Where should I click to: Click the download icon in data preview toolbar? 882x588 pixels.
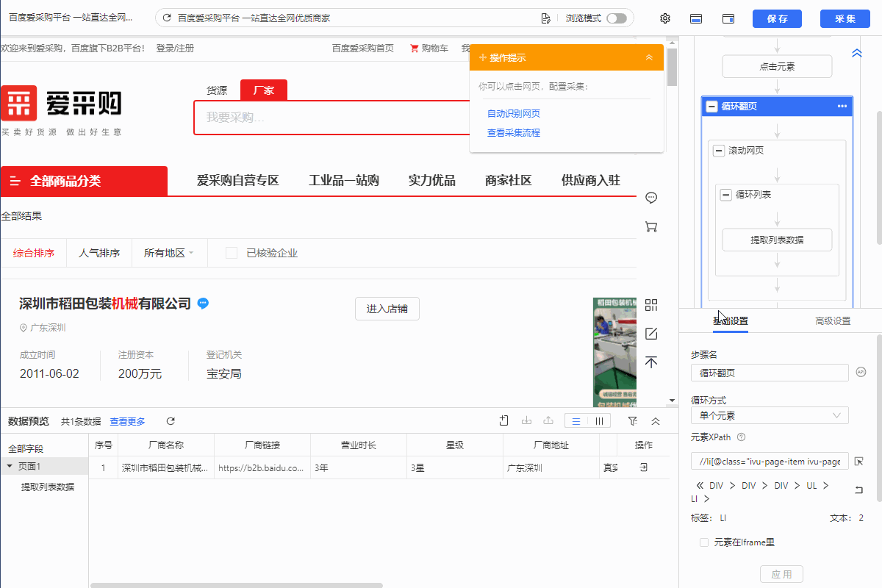[526, 421]
